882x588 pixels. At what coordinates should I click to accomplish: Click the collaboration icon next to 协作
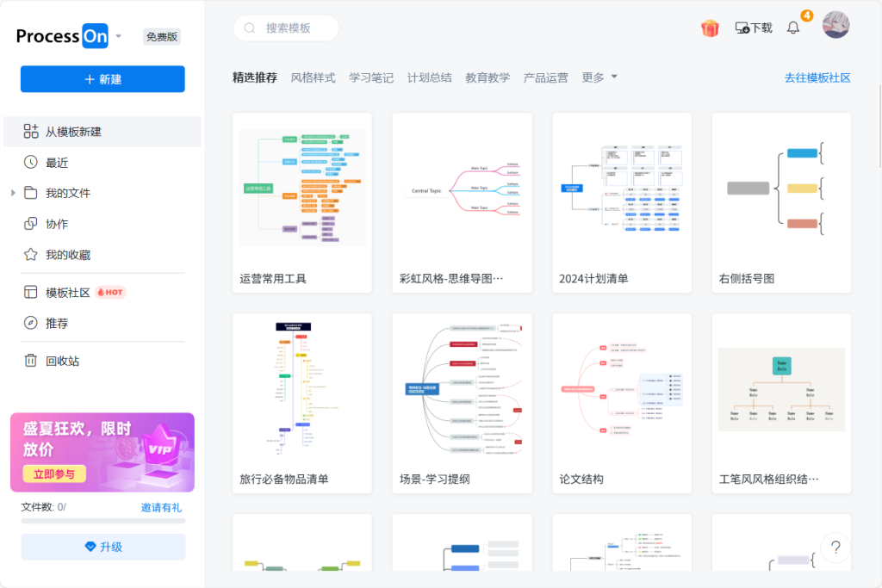31,224
